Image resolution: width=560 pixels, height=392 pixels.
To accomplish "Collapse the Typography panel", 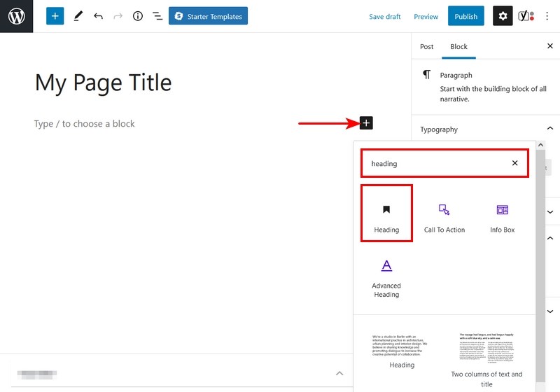I will [549, 129].
